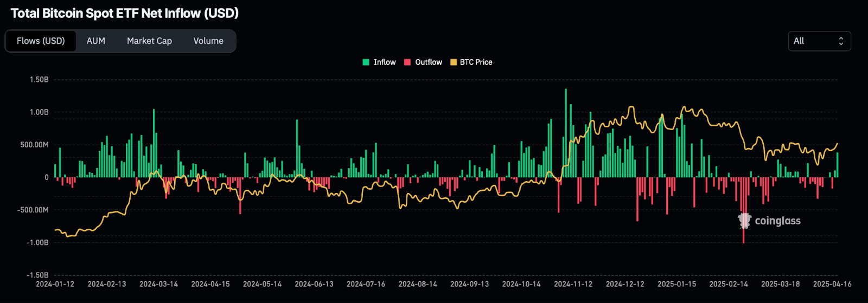Click the 2024-04-15 date label
The height and width of the screenshot is (303, 868).
[x=210, y=284]
